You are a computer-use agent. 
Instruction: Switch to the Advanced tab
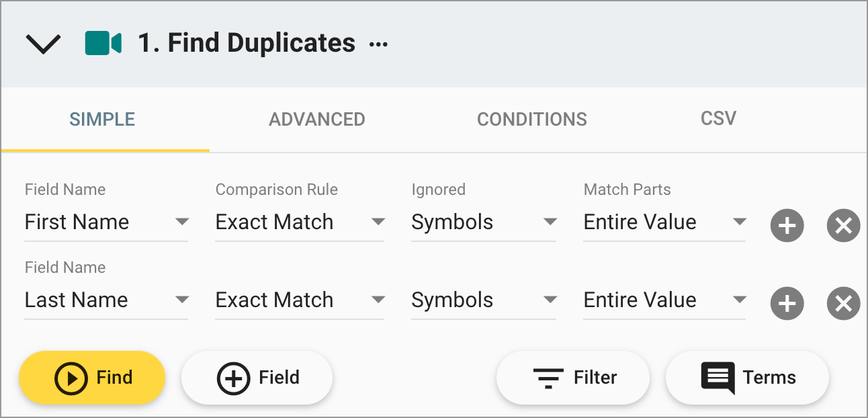point(317,120)
